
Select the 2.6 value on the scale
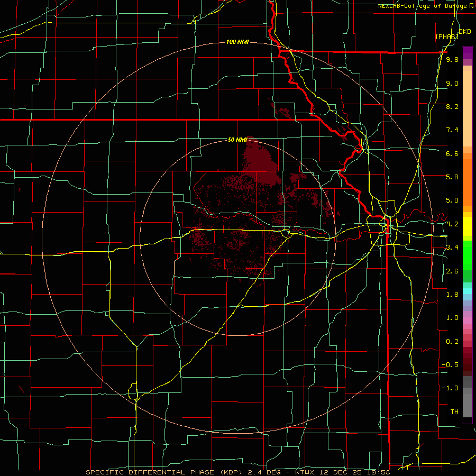coord(452,271)
